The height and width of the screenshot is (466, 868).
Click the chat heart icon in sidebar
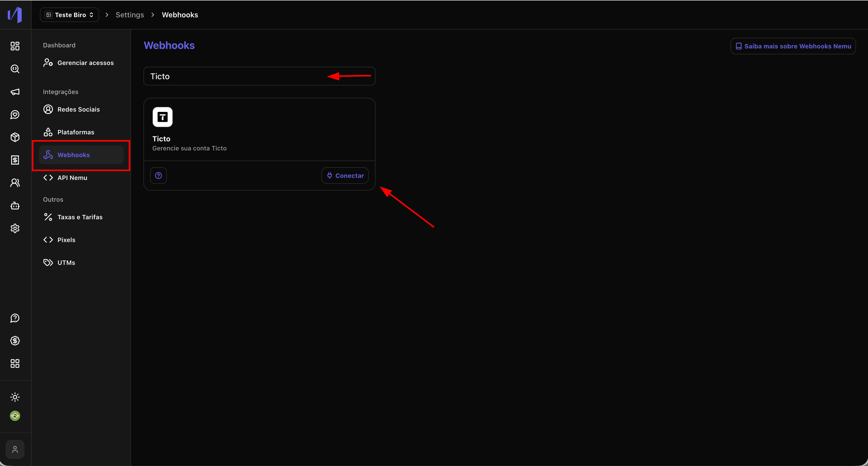(15, 115)
